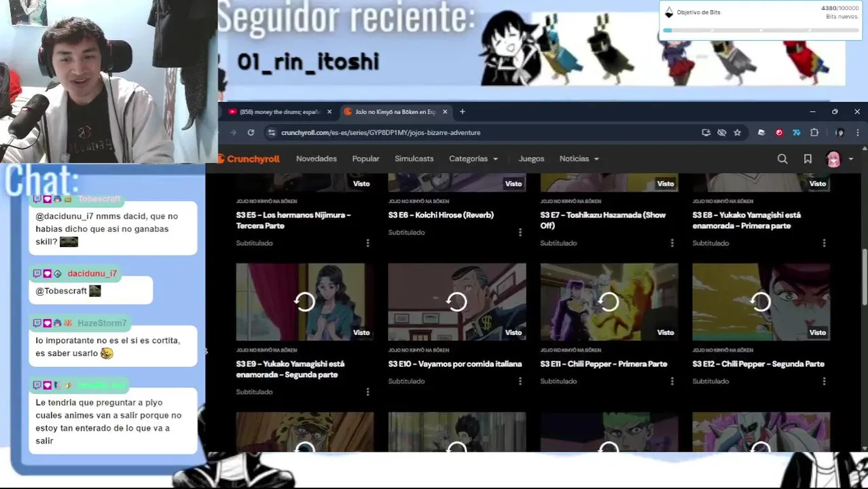Open the browser profile avatar

tap(839, 132)
